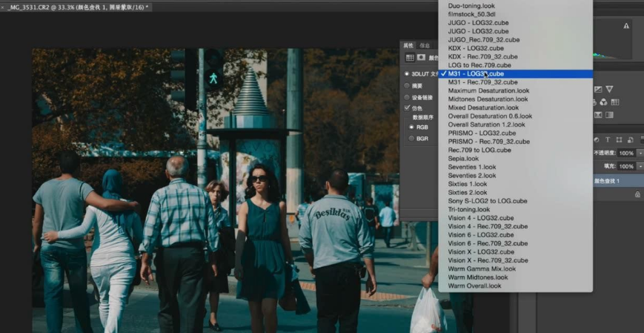Select the 颜色查找 1 layer
Image resolution: width=644 pixels, height=333 pixels.
[x=619, y=181]
